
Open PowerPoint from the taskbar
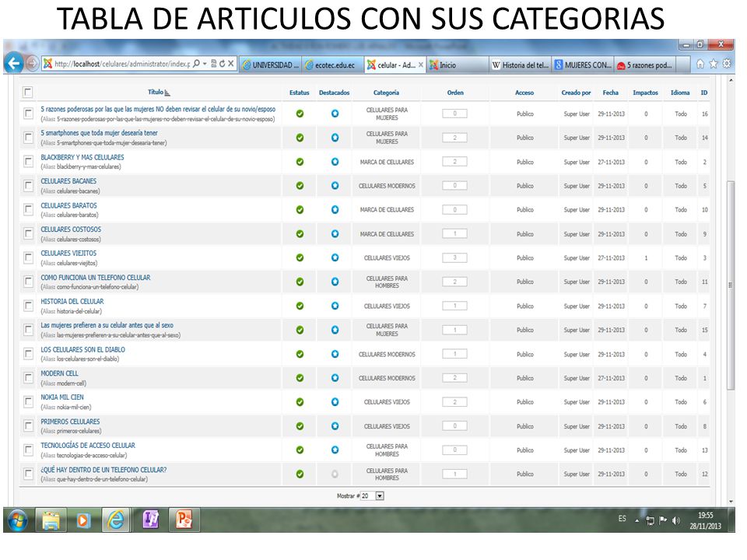184,520
